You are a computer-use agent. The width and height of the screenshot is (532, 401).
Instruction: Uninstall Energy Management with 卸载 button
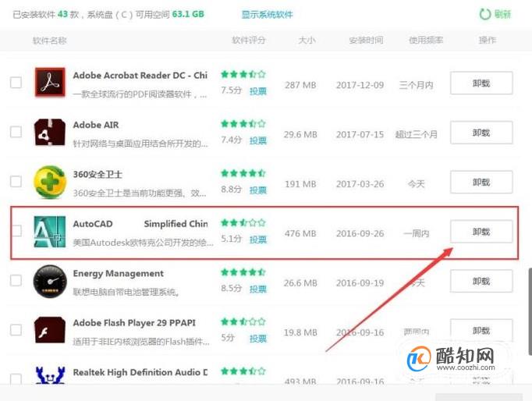coord(481,281)
